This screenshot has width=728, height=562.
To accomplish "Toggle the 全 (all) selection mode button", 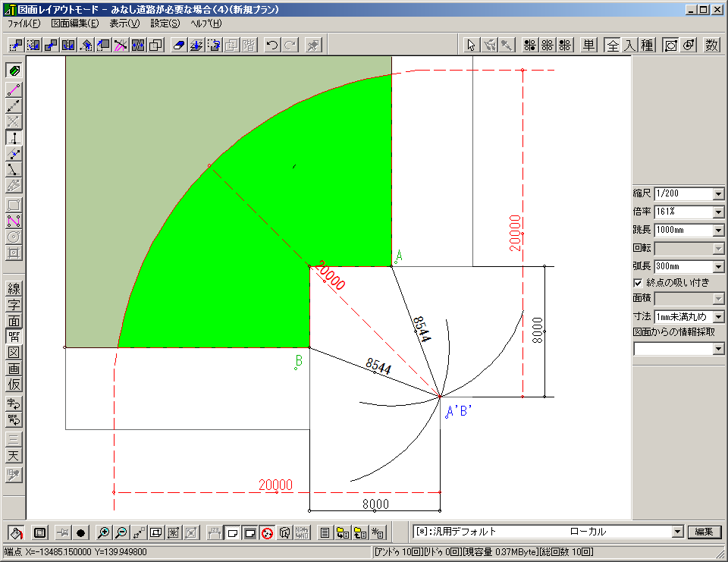I will point(613,45).
